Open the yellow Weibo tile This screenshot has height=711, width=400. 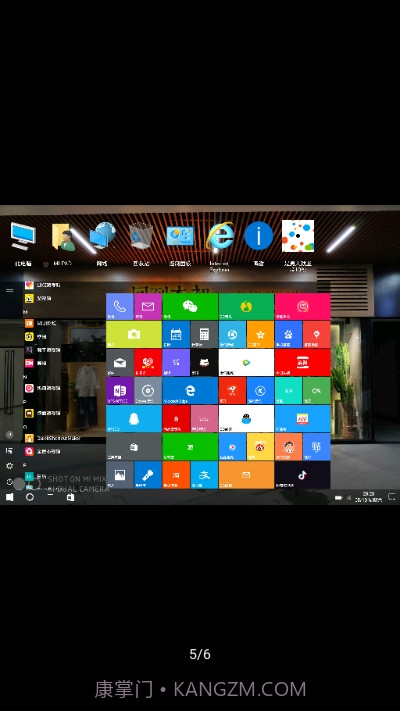pyautogui.click(x=260, y=447)
